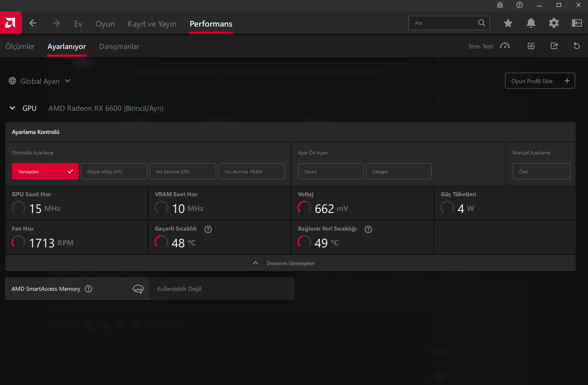Image resolution: width=588 pixels, height=385 pixels.
Task: Click the Voltaj gauge dial
Action: [304, 208]
